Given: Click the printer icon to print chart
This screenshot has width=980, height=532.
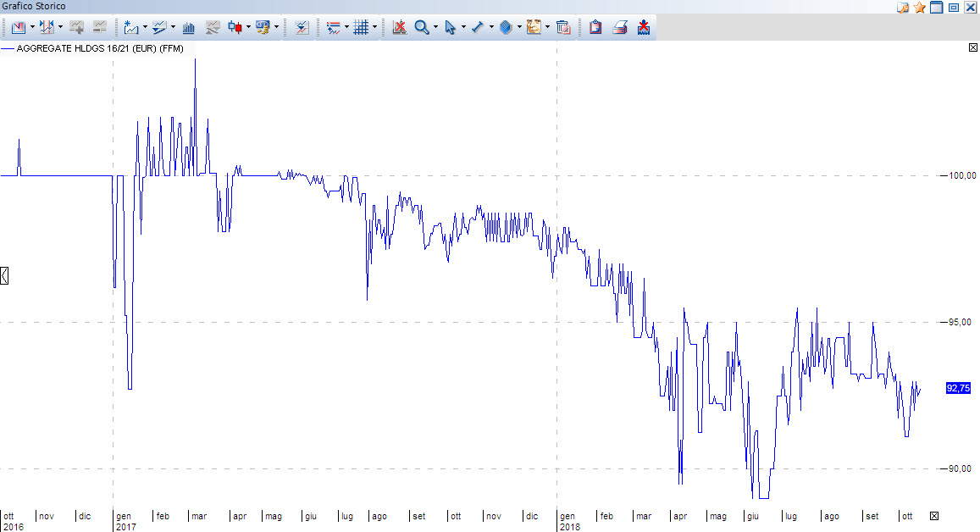Looking at the screenshot, I should pyautogui.click(x=620, y=27).
